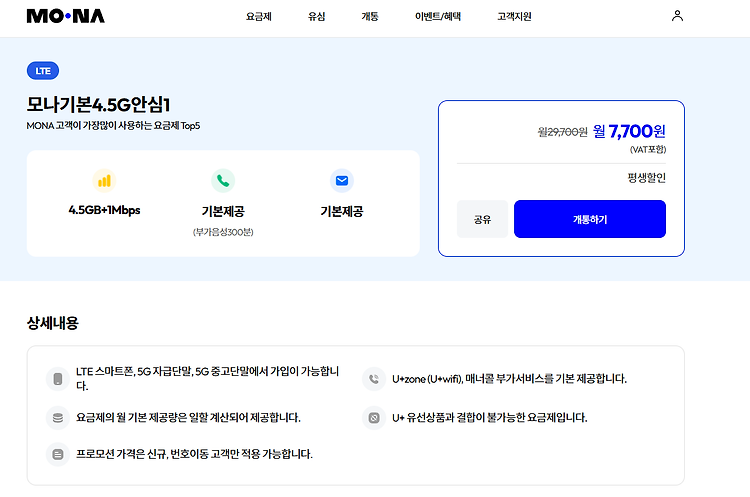Click the database icon beside 요금제의 월 기본 제공량
Viewport: 750px width, 497px height.
tap(58, 418)
